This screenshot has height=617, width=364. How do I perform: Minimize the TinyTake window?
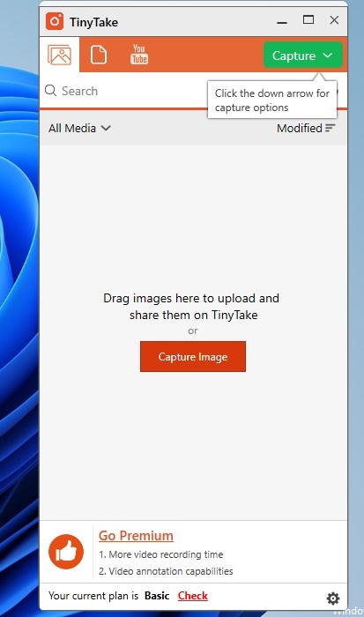pos(282,22)
